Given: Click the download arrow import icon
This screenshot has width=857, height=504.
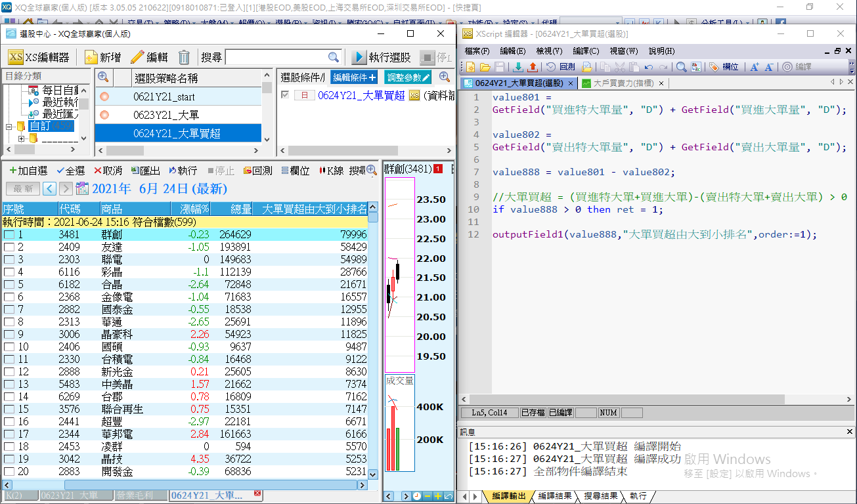Looking at the screenshot, I should tap(518, 67).
